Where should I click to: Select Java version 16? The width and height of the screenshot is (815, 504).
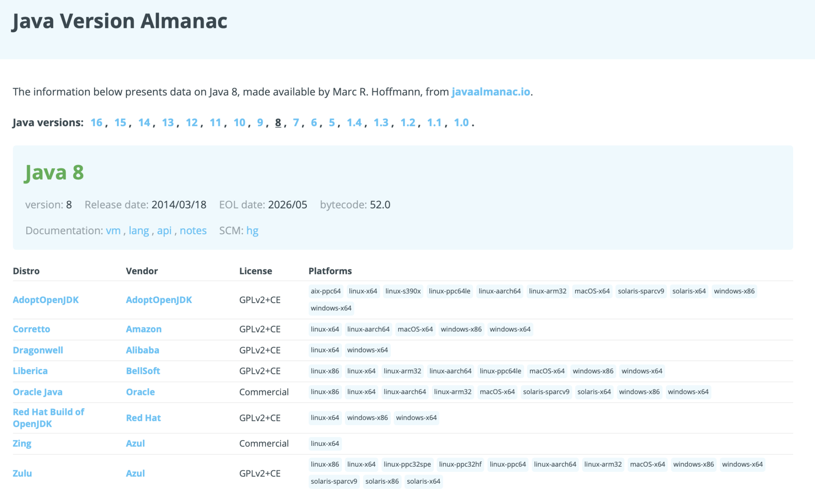(96, 123)
